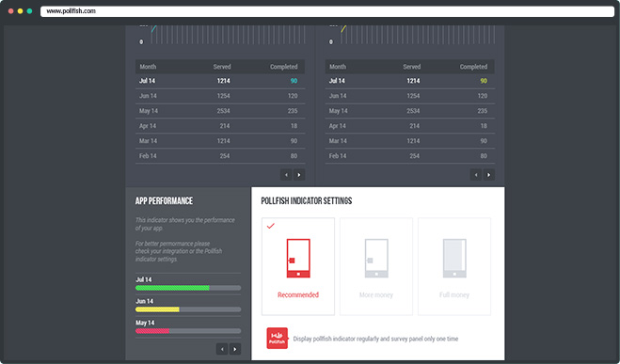The height and width of the screenshot is (364, 620).
Task: Click 2534 served value in left table
Action: point(223,111)
